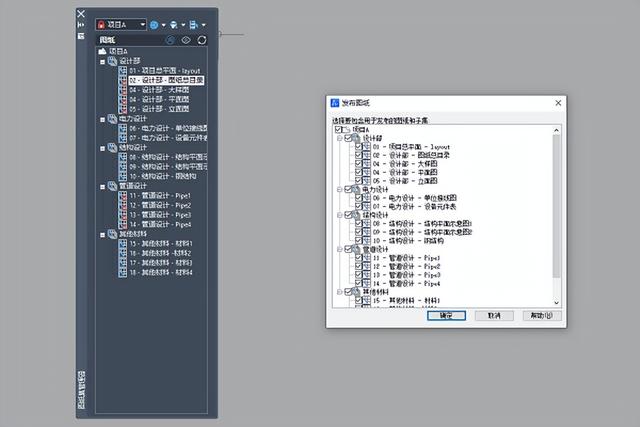Click the refresh icon in 图纸 header
This screenshot has width=640, height=427.
coord(202,39)
